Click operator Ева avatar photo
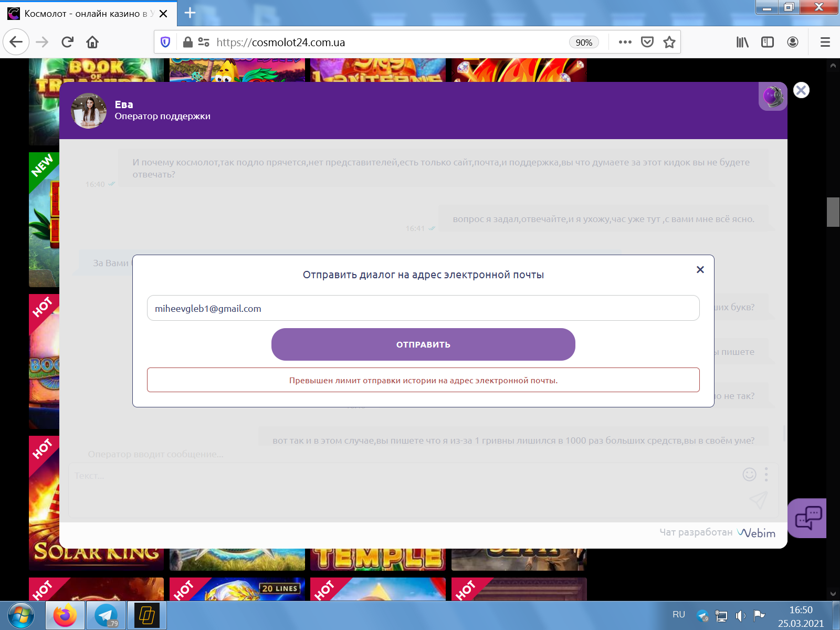 (x=89, y=111)
